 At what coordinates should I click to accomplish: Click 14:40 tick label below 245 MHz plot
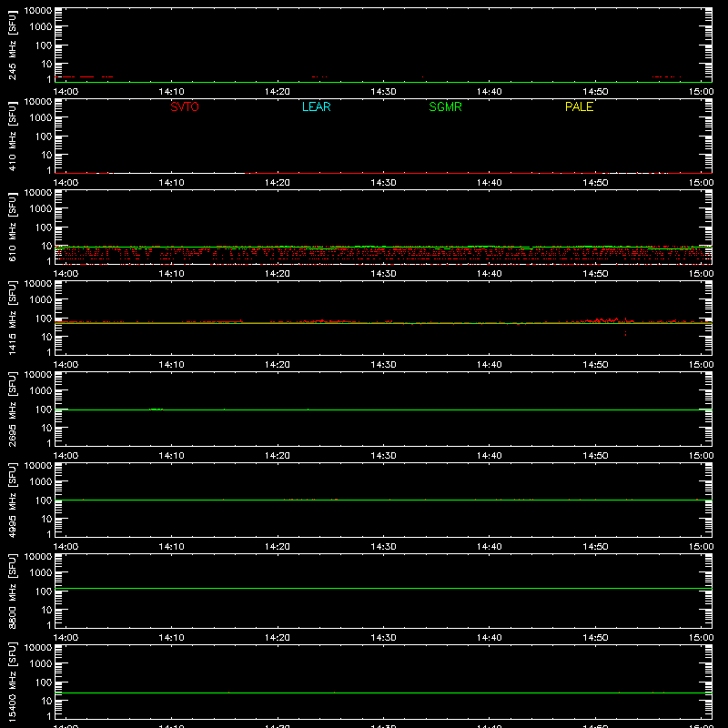point(490,92)
